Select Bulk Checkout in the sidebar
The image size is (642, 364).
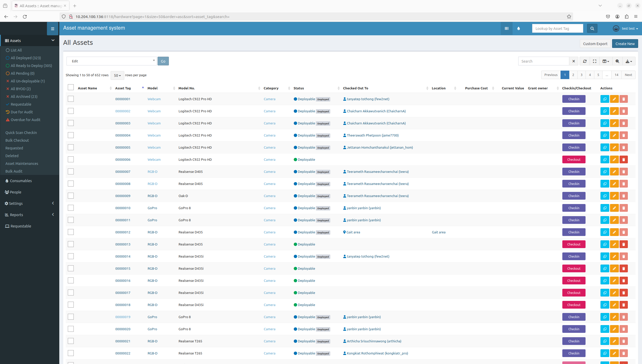[17, 140]
